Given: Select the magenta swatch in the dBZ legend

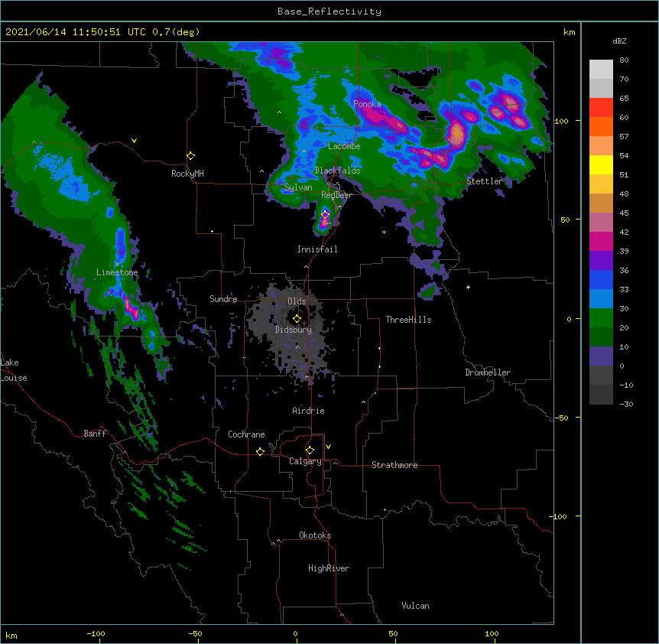Looking at the screenshot, I should point(601,241).
